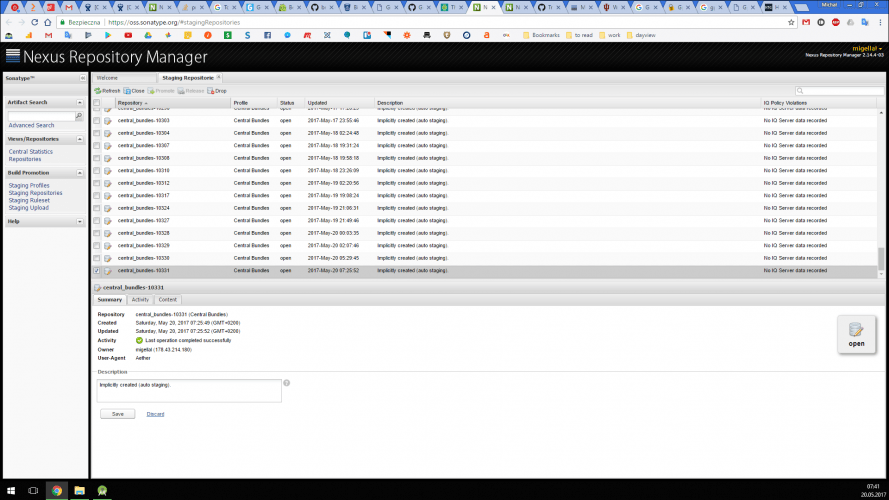
Task: Open the Advanced Search link
Action: tap(31, 125)
